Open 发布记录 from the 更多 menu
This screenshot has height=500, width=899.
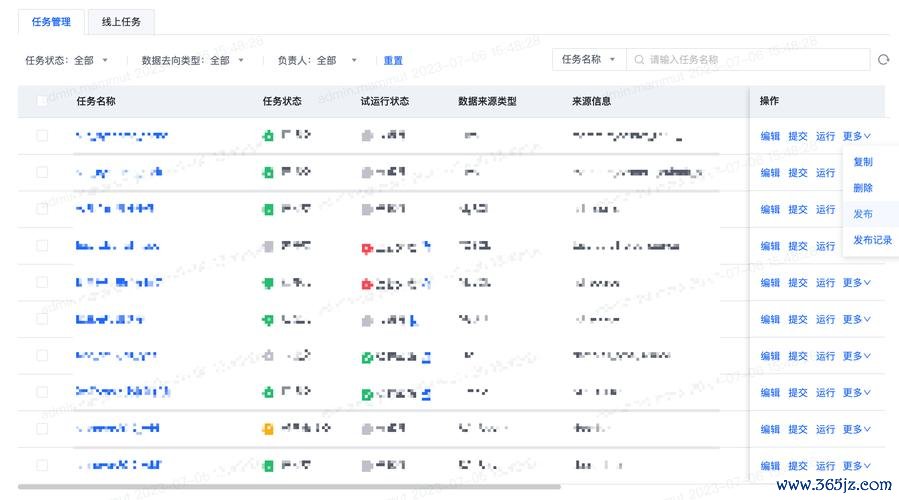pyautogui.click(x=872, y=240)
